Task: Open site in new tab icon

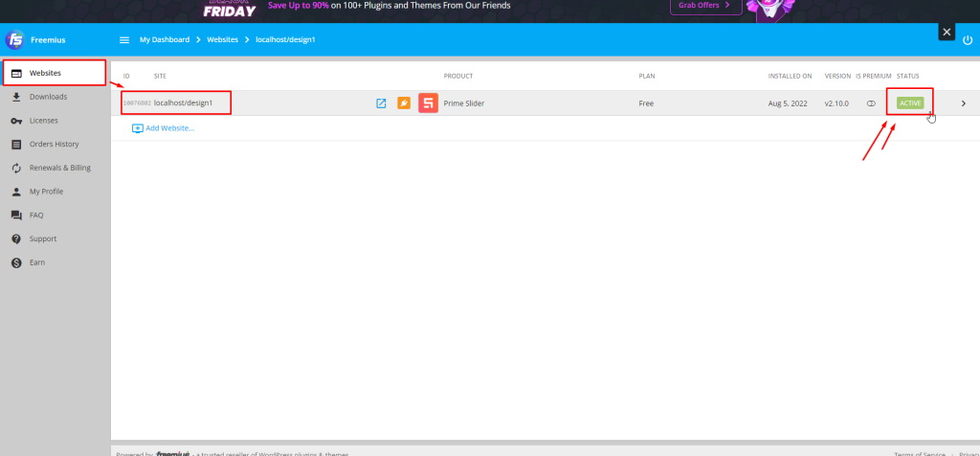Action: click(x=381, y=103)
